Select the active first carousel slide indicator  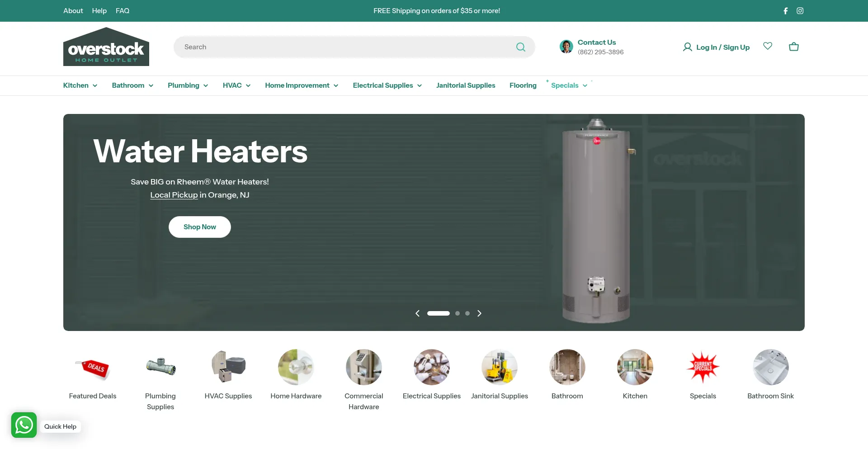click(439, 313)
